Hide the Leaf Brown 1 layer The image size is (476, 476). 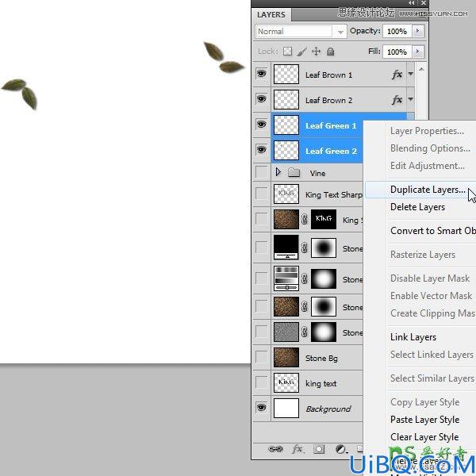pyautogui.click(x=261, y=74)
